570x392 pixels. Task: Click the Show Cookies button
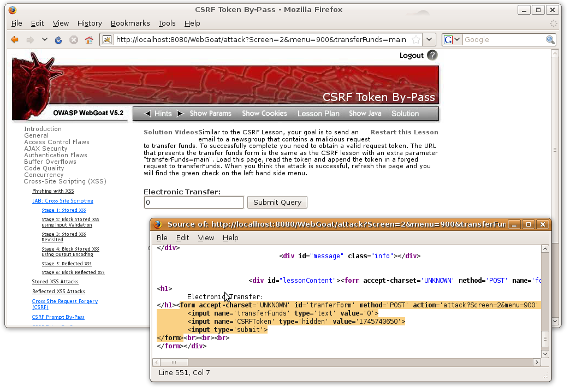(264, 114)
